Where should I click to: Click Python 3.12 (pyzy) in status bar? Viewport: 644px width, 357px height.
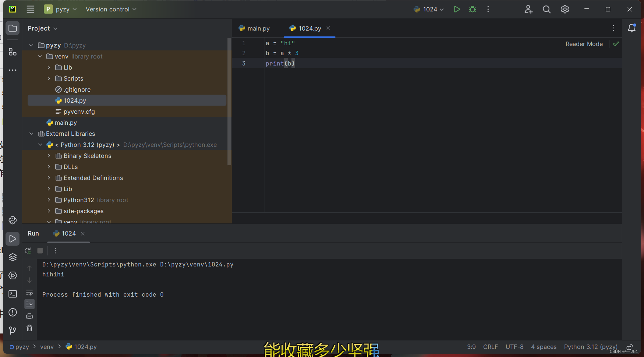point(590,347)
